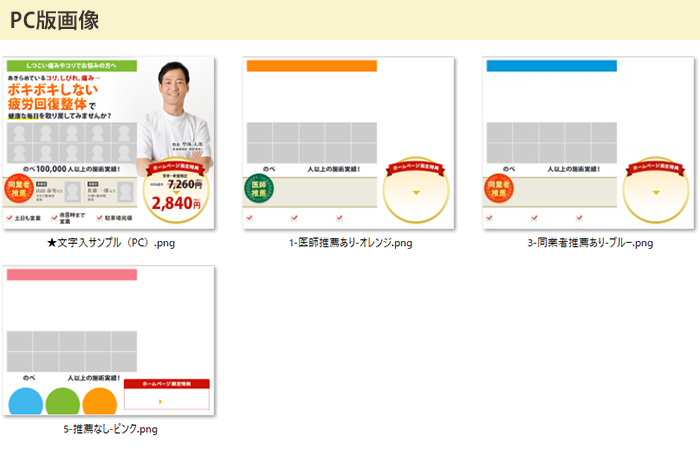Open the 3-同業者推薦あり-ブルー.png thumbnail

pos(588,143)
